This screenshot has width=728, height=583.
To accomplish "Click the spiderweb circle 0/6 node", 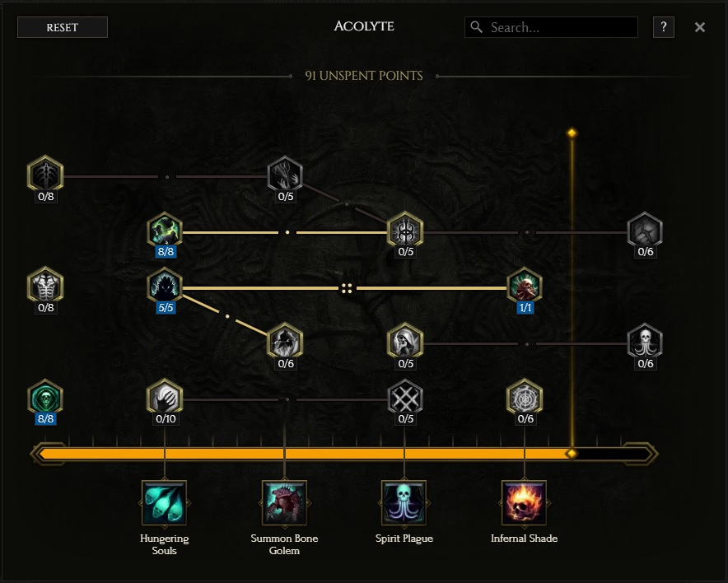I will [x=525, y=397].
